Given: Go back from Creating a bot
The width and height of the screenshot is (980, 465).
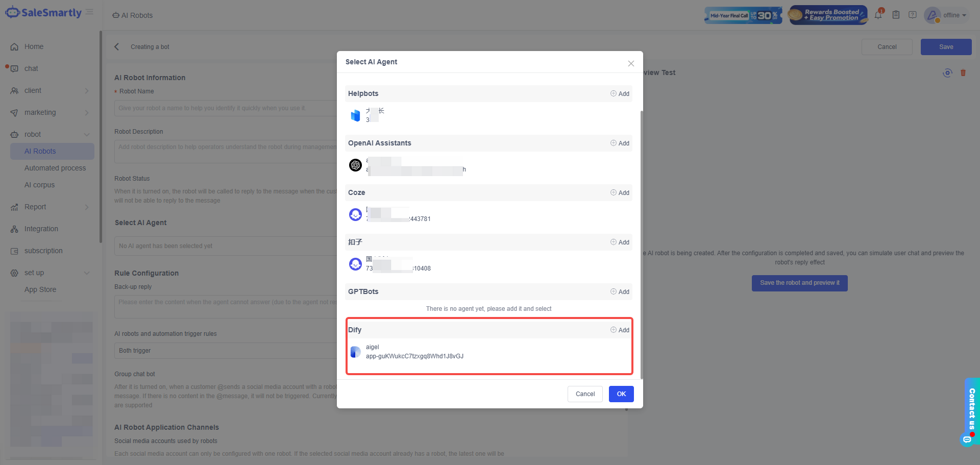Looking at the screenshot, I should (x=117, y=47).
